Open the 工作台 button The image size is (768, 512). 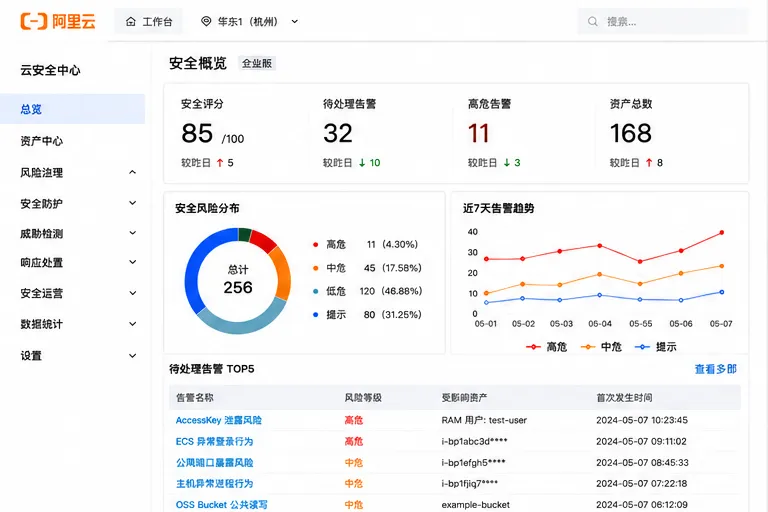pos(148,22)
